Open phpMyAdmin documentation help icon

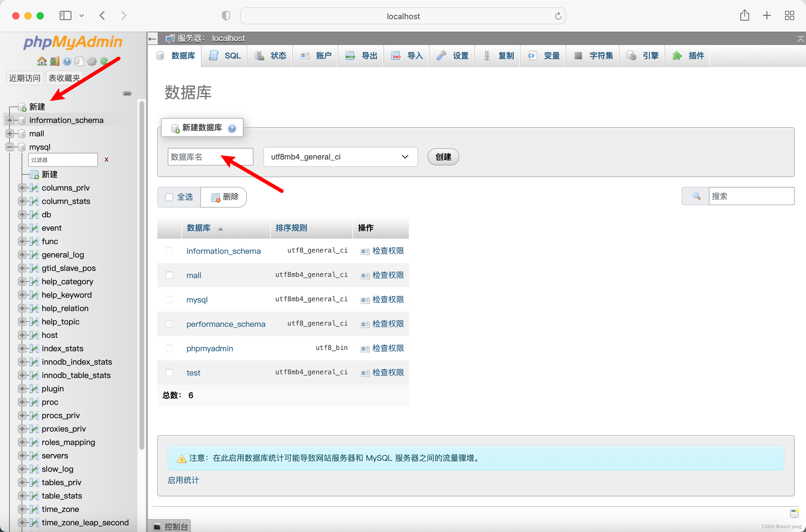point(67,61)
